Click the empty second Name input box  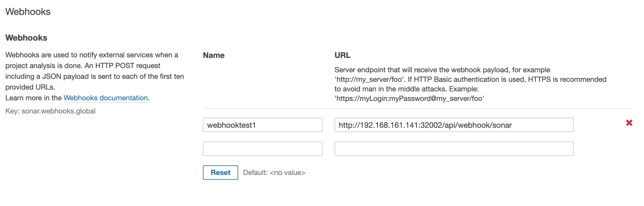[x=262, y=148]
